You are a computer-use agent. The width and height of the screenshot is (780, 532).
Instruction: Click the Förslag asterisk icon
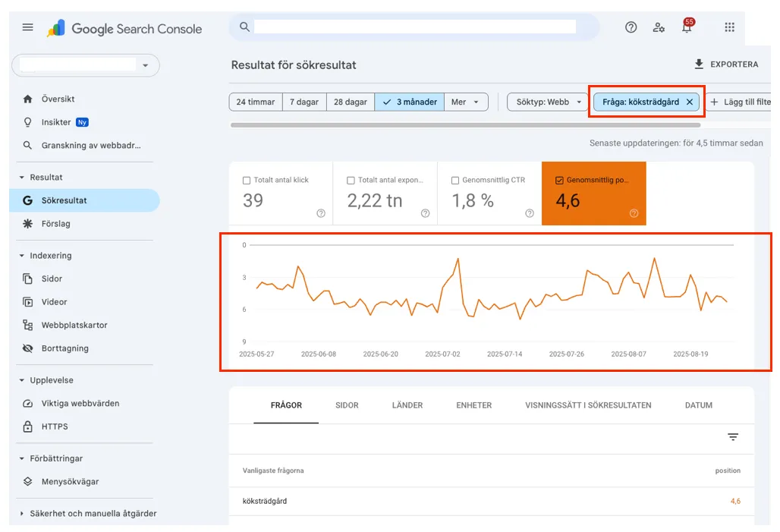(x=28, y=223)
